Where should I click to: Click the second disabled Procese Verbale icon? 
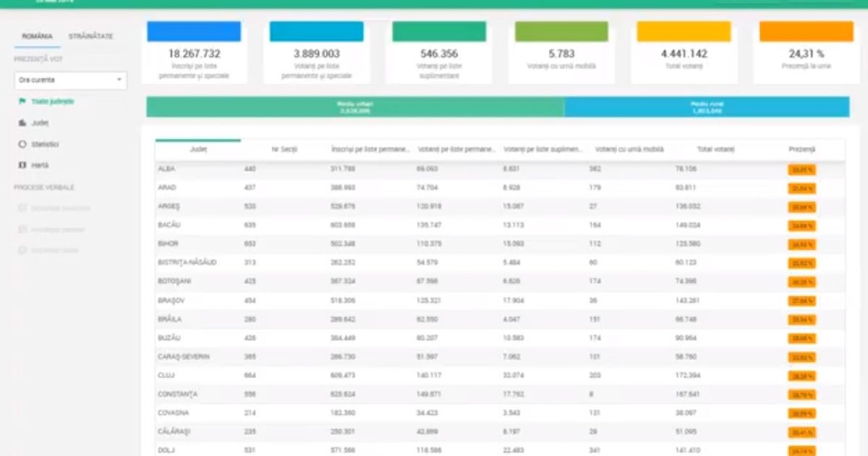pyautogui.click(x=22, y=229)
